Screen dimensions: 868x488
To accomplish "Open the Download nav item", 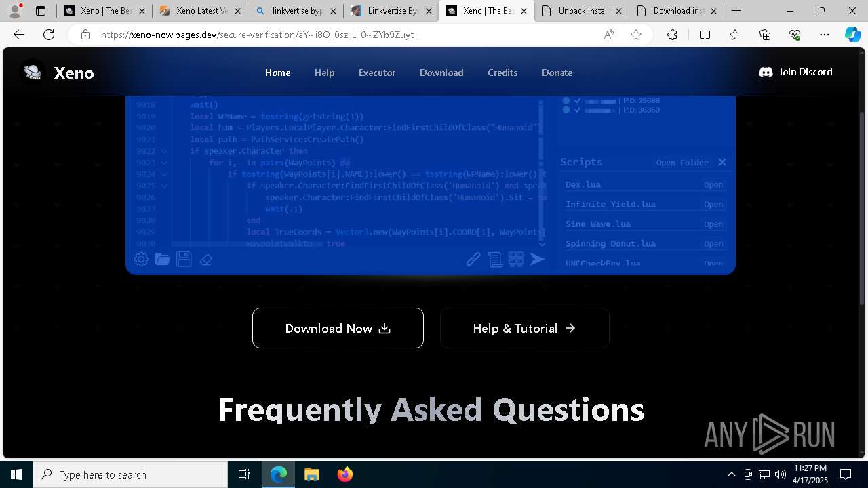I will [441, 73].
